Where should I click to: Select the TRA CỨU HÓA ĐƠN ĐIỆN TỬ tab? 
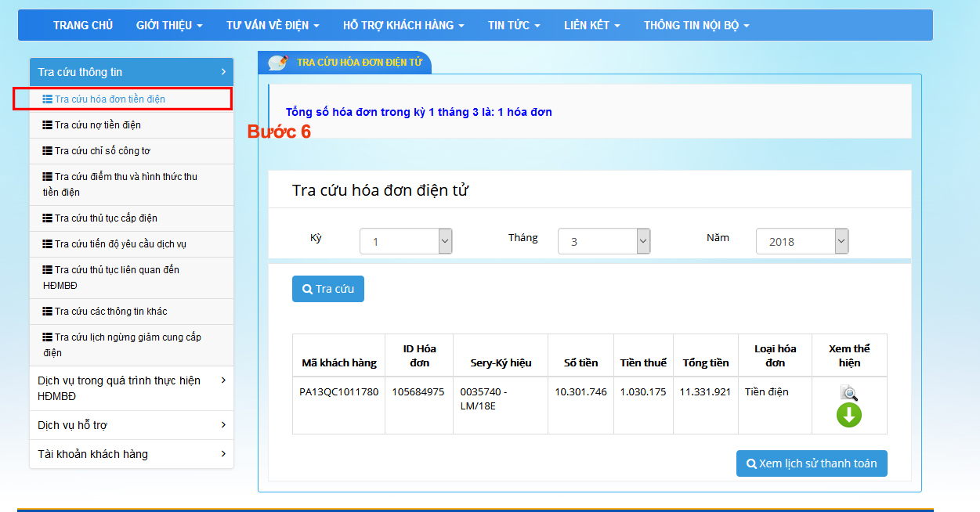(x=360, y=63)
